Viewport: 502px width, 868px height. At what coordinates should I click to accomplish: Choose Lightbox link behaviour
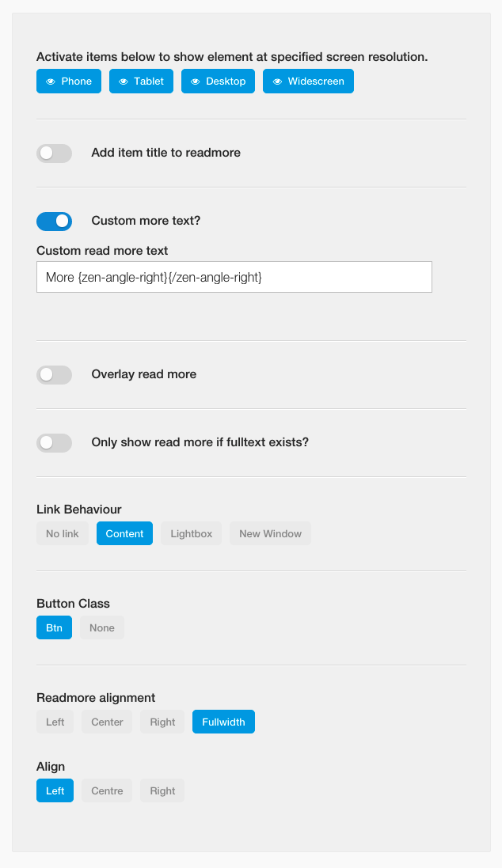click(191, 533)
